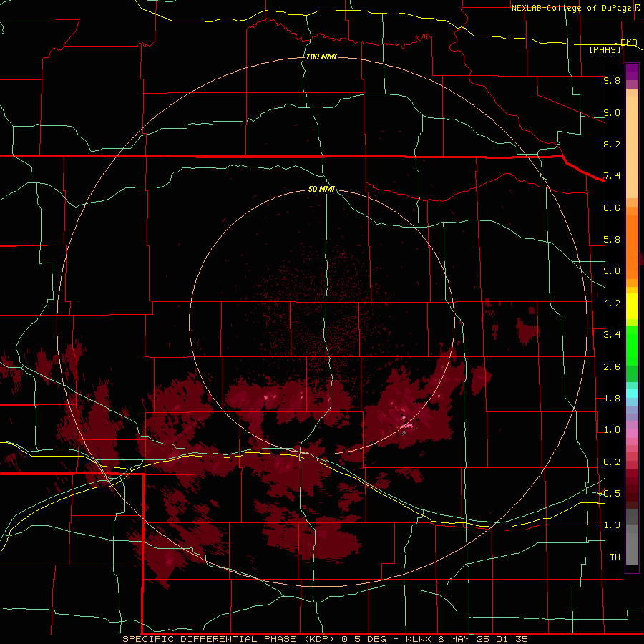Screen dimensions: 644x644
Task: Pick the pale peach segment of the color bar
Action: point(632,147)
